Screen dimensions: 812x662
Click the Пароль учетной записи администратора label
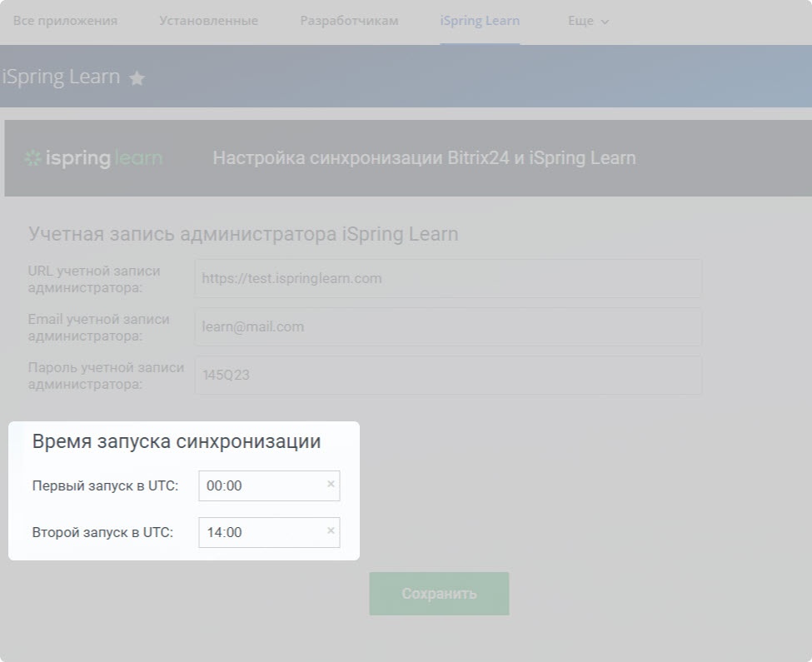[106, 376]
